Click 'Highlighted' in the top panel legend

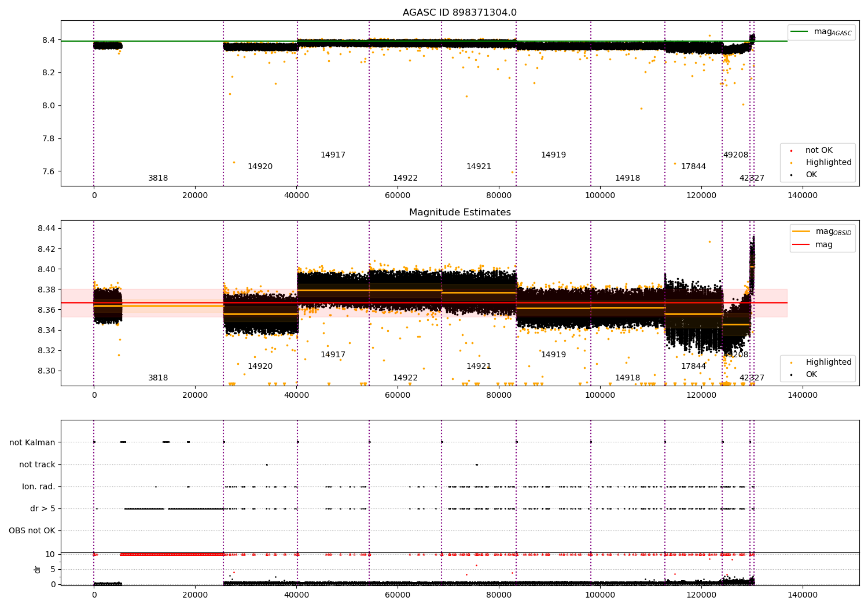pos(828,163)
